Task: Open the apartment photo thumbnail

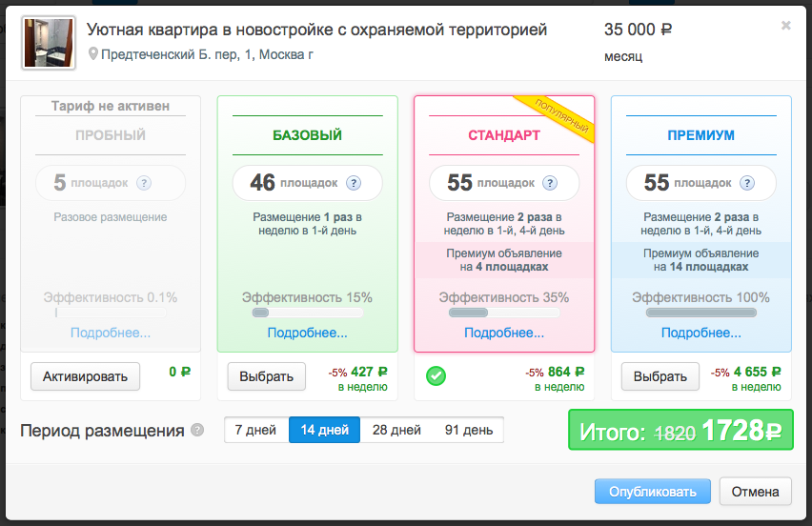Action: [49, 43]
